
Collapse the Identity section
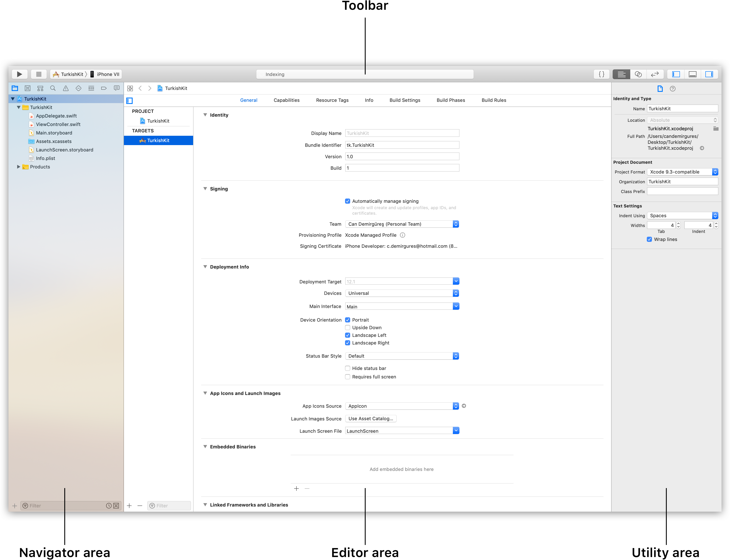coord(205,115)
